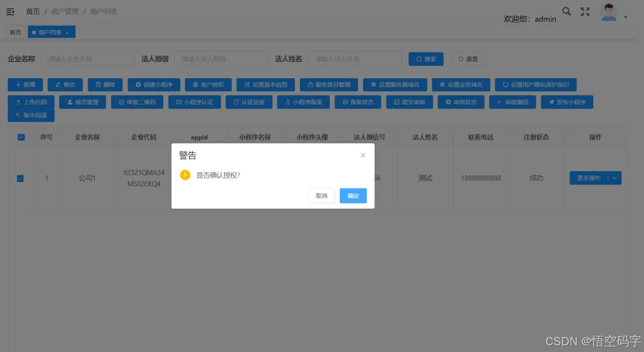The image size is (644, 352).
Task: Expand the user menu caret beside avatar
Action: 626,17
